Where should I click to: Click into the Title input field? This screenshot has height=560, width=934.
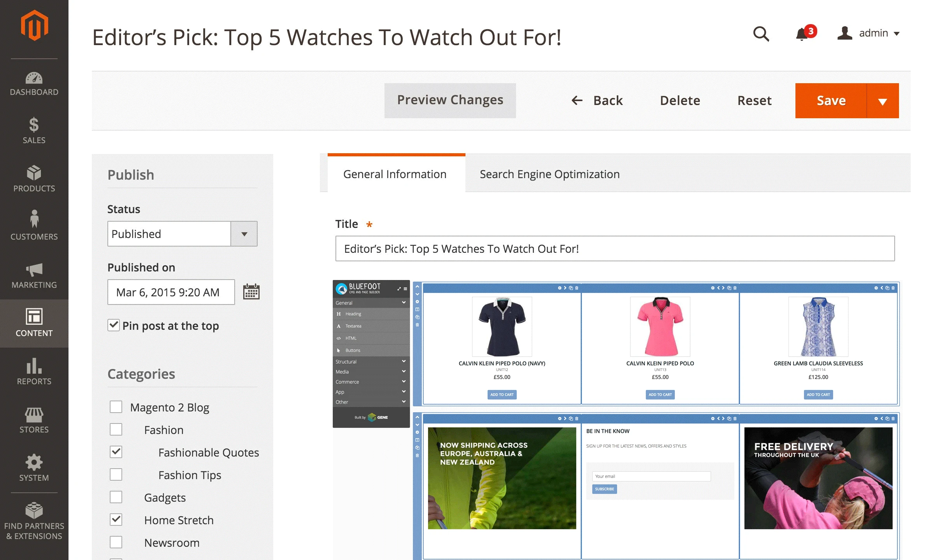(615, 249)
